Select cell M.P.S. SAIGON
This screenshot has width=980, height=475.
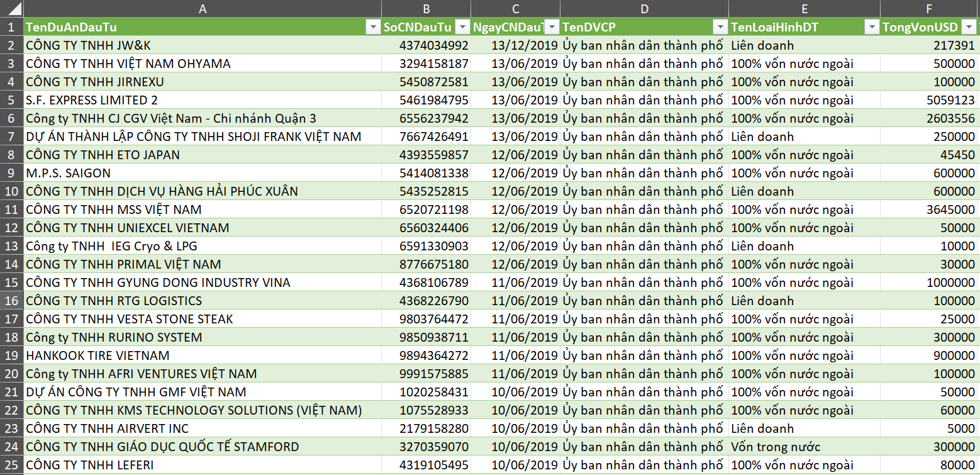[202, 173]
